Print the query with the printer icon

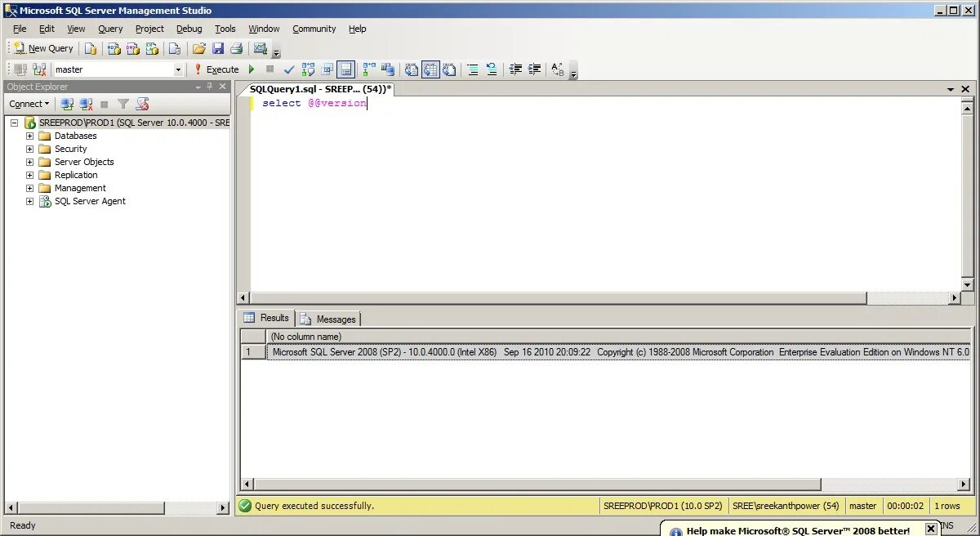pyautogui.click(x=237, y=48)
